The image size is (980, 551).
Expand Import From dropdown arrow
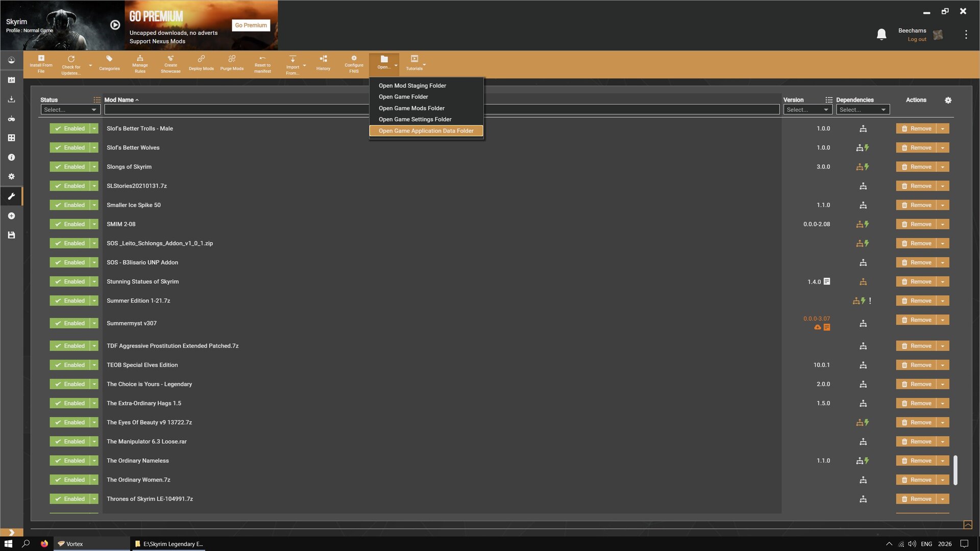pos(305,65)
